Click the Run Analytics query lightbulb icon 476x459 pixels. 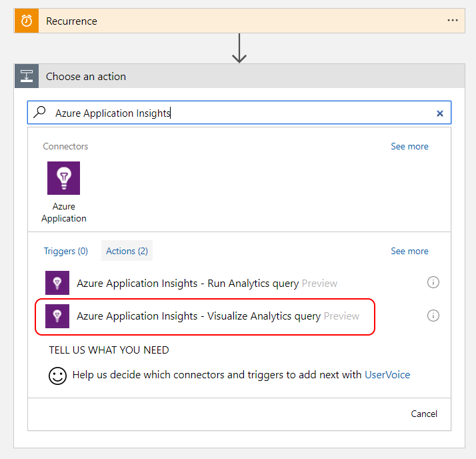(57, 283)
